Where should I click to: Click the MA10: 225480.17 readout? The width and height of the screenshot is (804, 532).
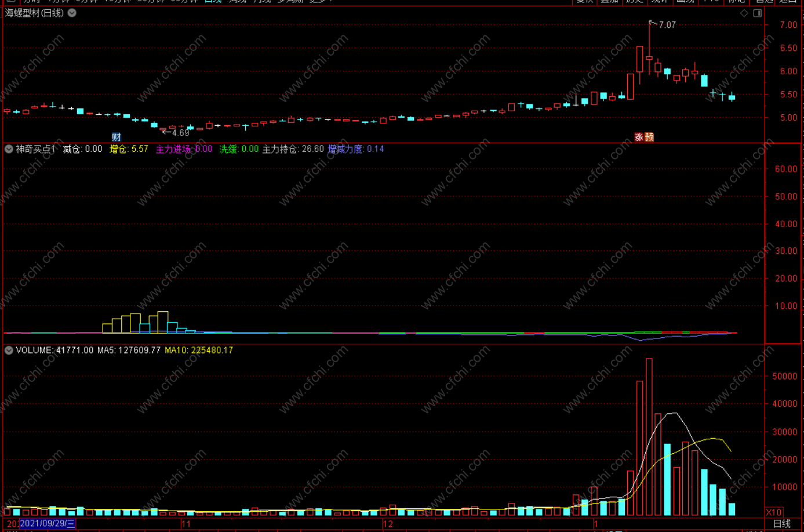(x=199, y=350)
